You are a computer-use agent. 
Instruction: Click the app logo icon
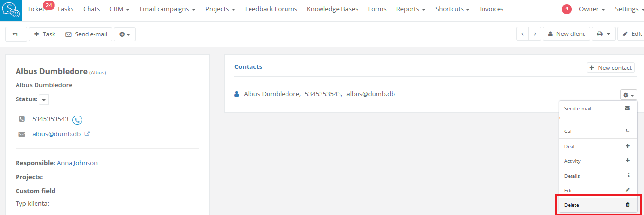11,10
